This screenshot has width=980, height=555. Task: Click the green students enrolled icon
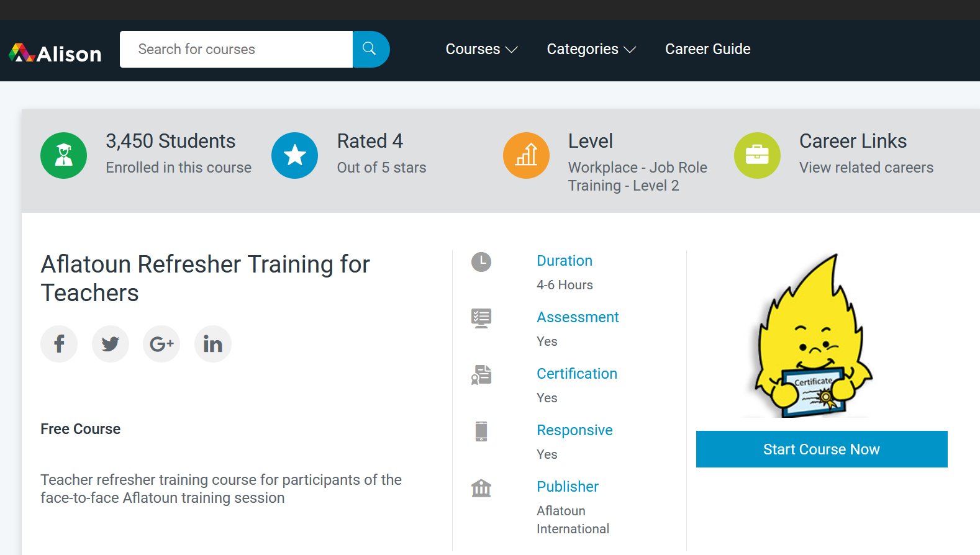pyautogui.click(x=63, y=155)
